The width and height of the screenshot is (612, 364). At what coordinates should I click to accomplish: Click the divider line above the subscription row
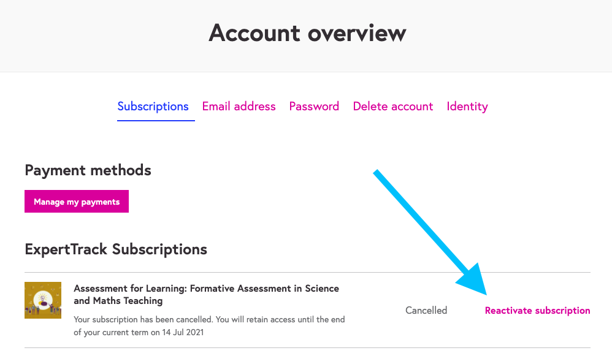tap(307, 272)
